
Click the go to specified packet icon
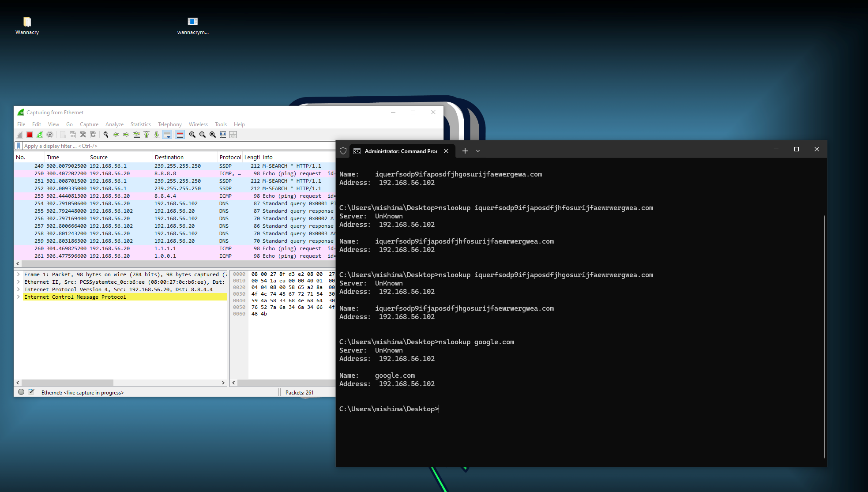136,135
